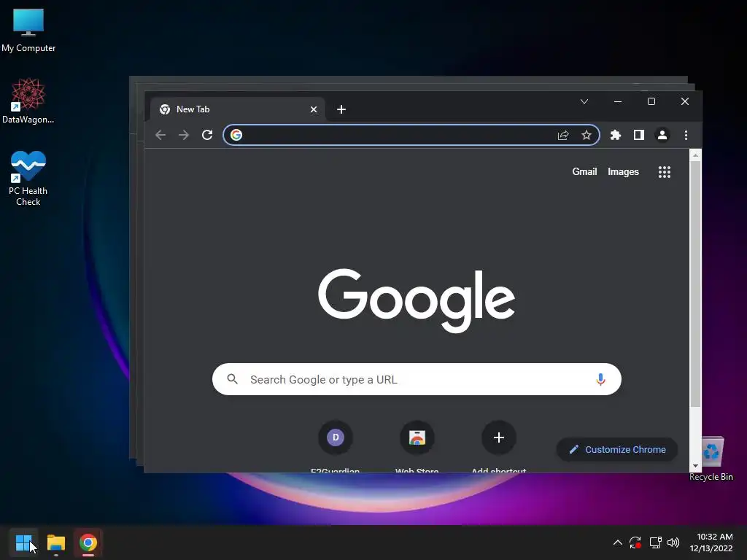Expand the tab search chevron
The height and width of the screenshot is (560, 747).
point(584,101)
